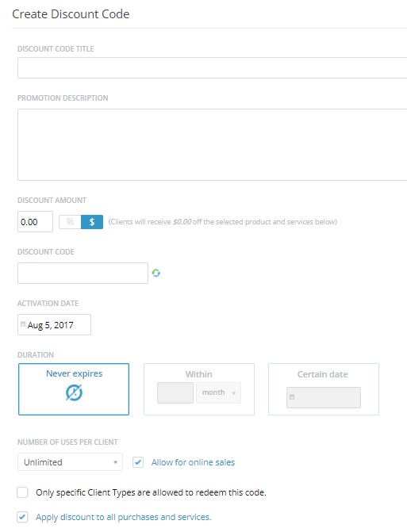The height and width of the screenshot is (532, 407).
Task: Open the month unit dropdown
Action: 219,392
